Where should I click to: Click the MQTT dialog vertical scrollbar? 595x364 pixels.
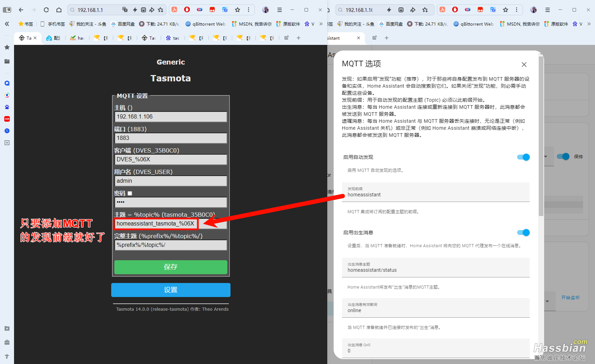(x=541, y=136)
